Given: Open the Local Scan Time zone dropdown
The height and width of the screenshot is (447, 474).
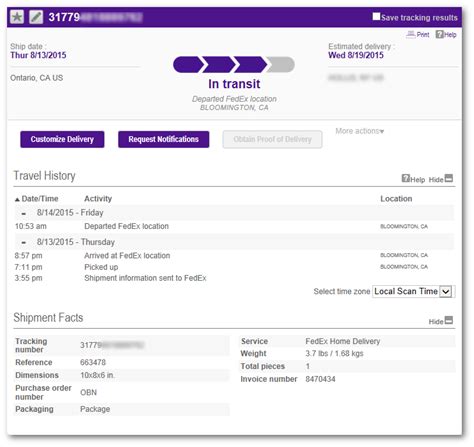Looking at the screenshot, I should [x=413, y=291].
